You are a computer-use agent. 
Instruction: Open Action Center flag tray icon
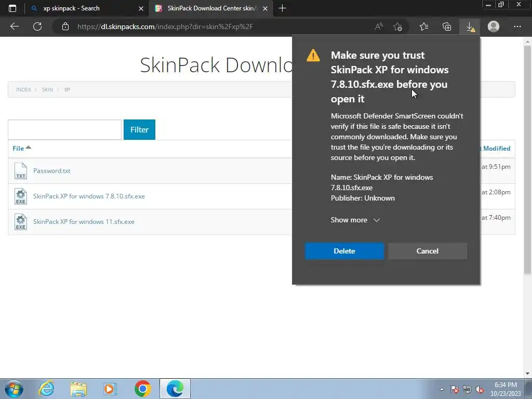pyautogui.click(x=454, y=389)
